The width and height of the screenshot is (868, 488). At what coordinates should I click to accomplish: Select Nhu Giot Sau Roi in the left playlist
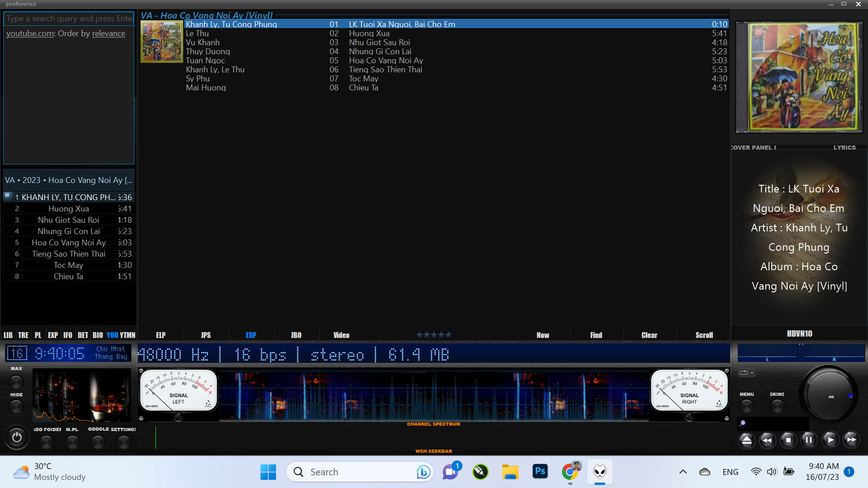point(68,220)
